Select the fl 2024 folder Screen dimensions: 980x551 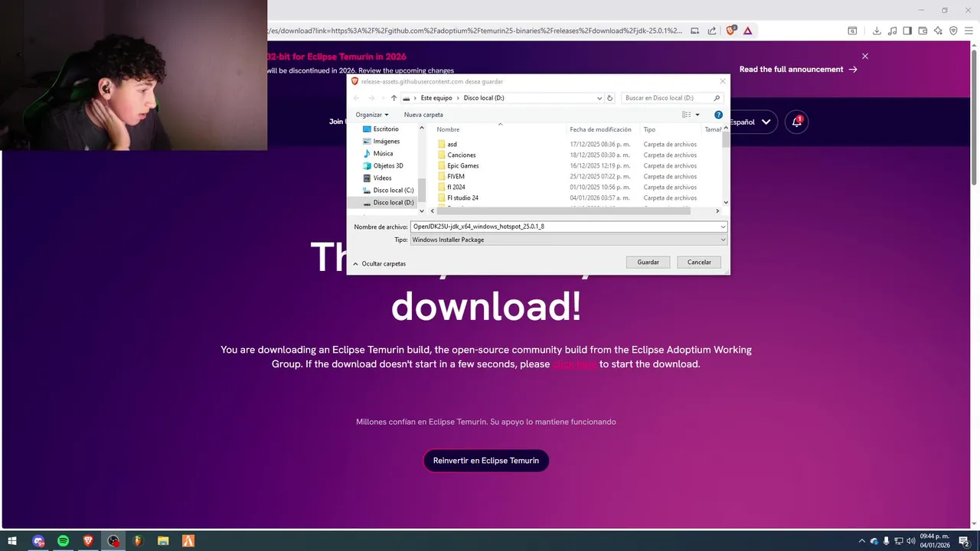coord(456,187)
